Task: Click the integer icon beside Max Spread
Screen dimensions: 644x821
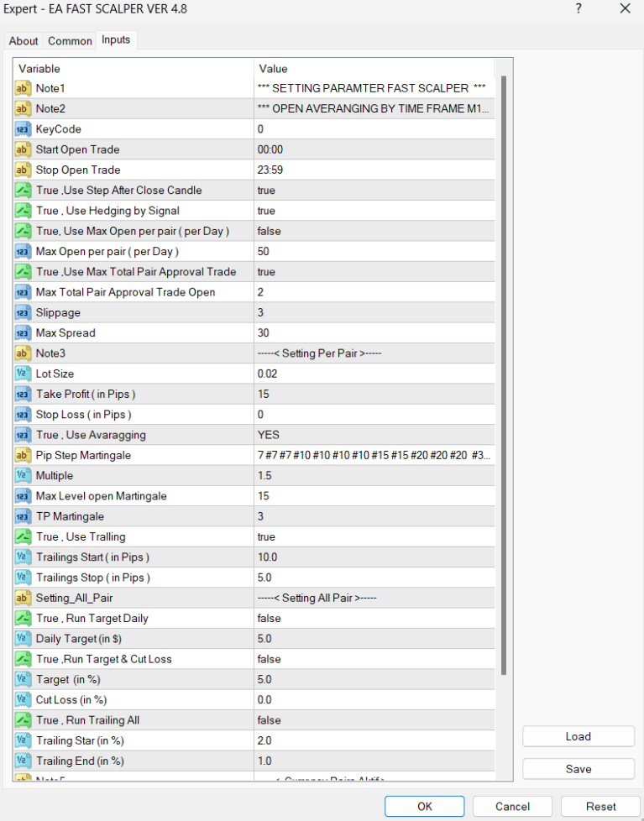Action: point(24,333)
